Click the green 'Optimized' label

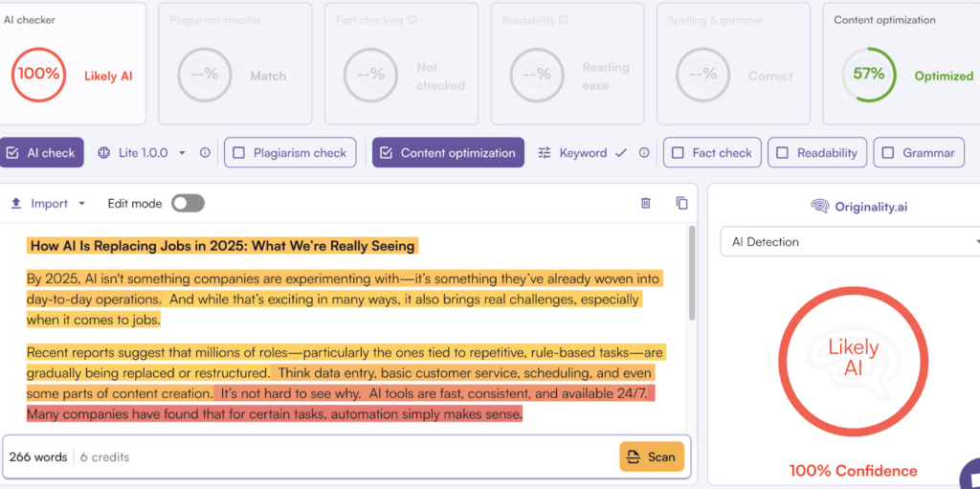(x=944, y=77)
